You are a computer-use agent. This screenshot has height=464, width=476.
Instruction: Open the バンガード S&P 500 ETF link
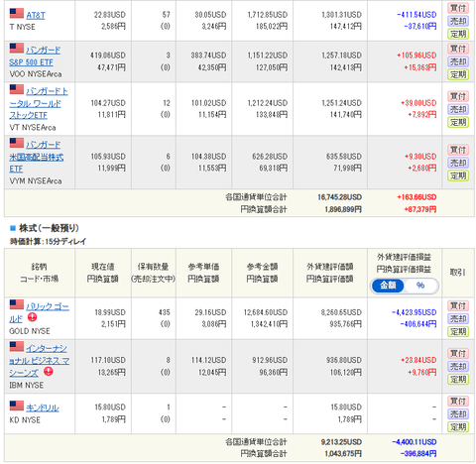(35, 56)
